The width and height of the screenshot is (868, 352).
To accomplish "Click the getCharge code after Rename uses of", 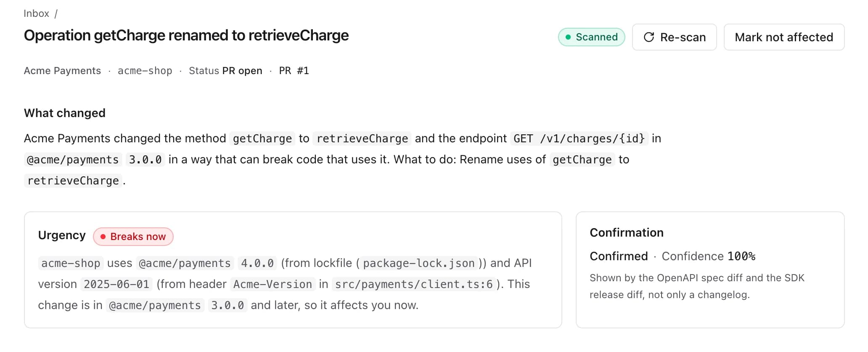I will tap(582, 160).
